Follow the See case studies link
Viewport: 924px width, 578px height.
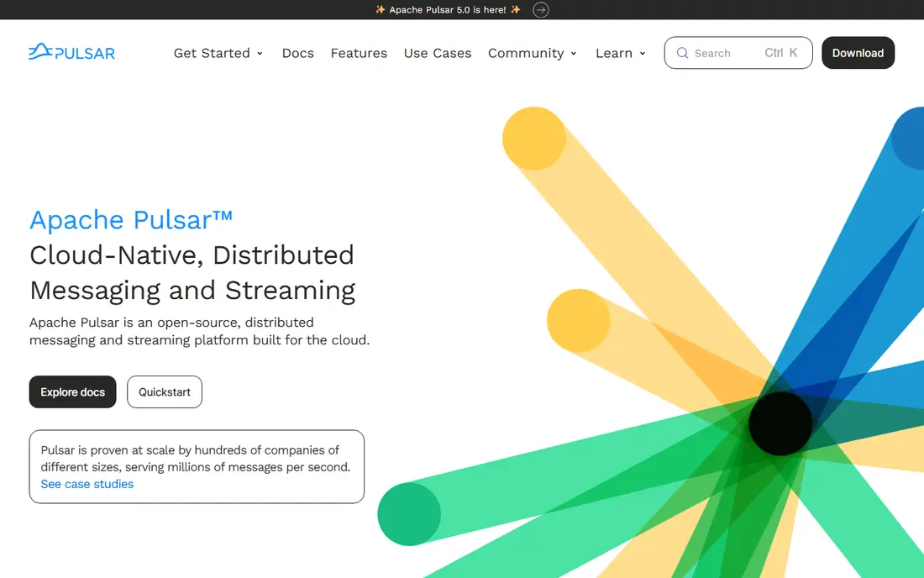[87, 484]
